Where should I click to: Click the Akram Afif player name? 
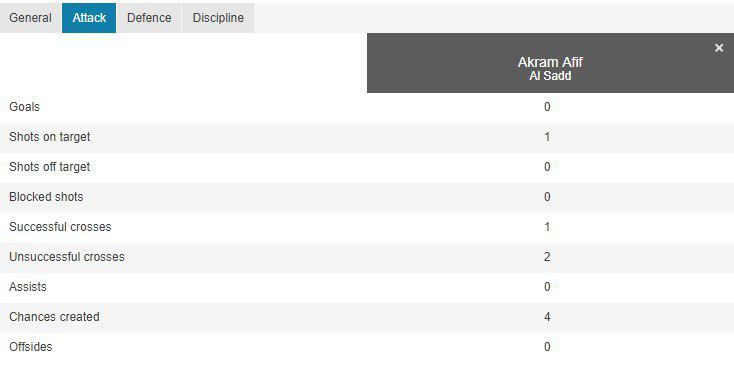(550, 62)
